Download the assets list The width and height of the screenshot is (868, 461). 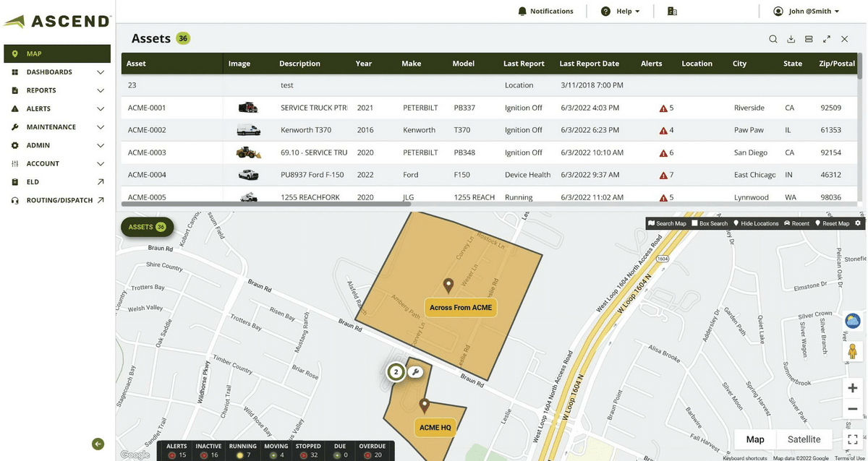(x=791, y=39)
